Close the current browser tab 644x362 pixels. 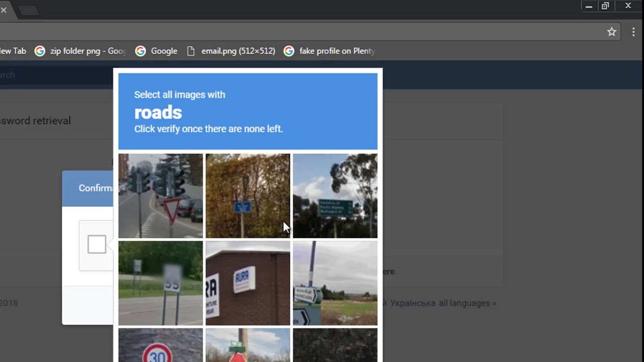pyautogui.click(x=4, y=10)
